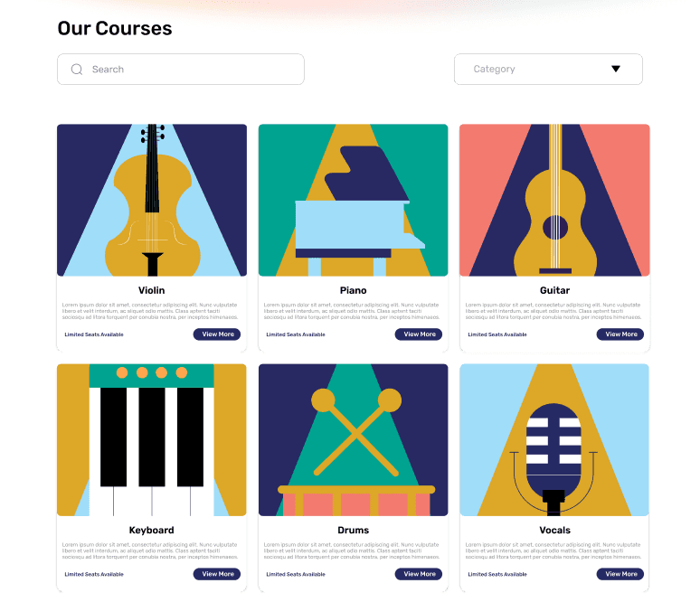Choose the Drums course picture
700x602 pixels.
353,439
